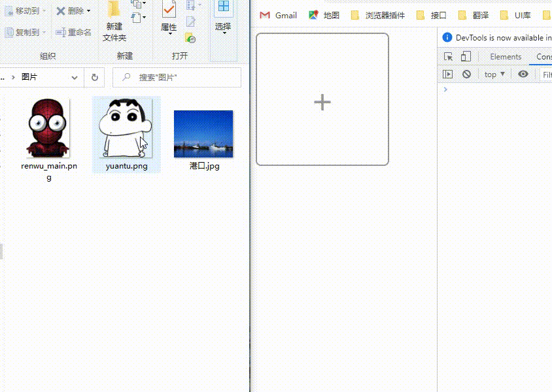The width and height of the screenshot is (552, 392).
Task: Switch to the Elements tab
Action: pyautogui.click(x=506, y=57)
